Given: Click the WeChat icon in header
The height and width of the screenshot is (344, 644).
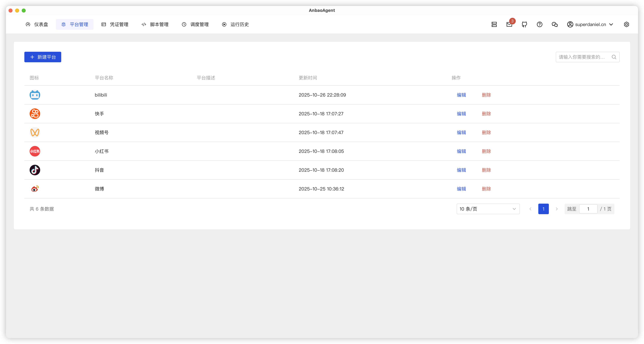Looking at the screenshot, I should coord(554,24).
